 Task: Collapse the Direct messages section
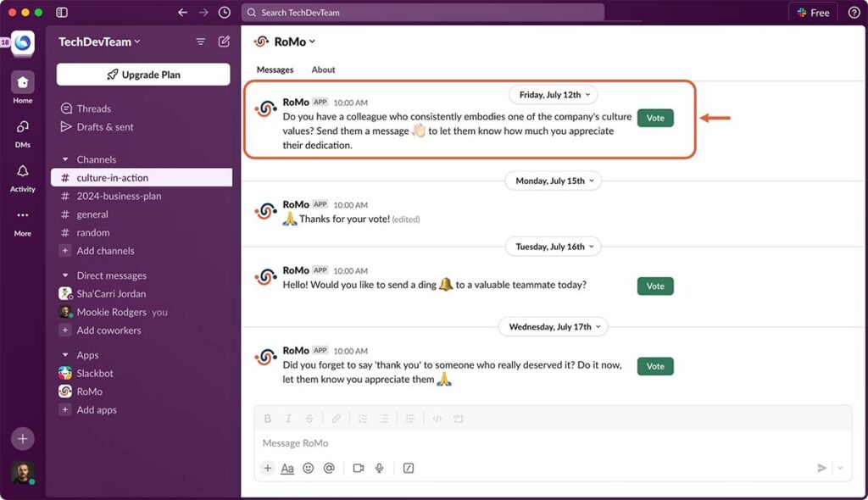coord(65,275)
